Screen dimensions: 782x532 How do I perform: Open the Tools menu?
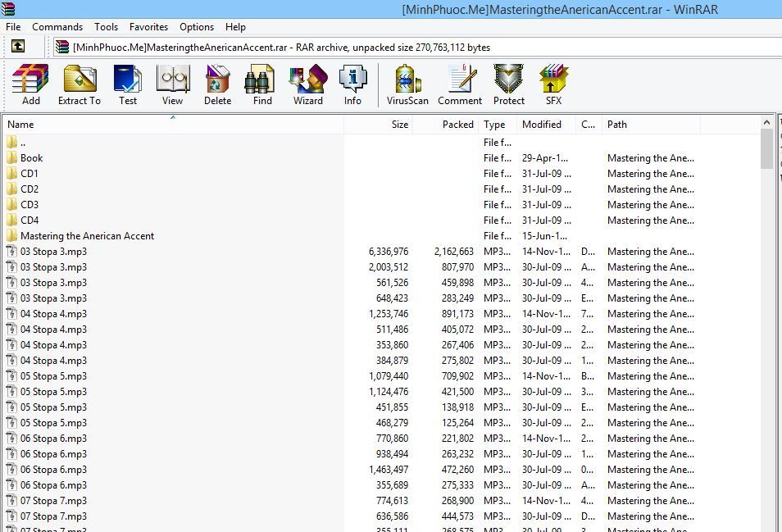click(107, 27)
